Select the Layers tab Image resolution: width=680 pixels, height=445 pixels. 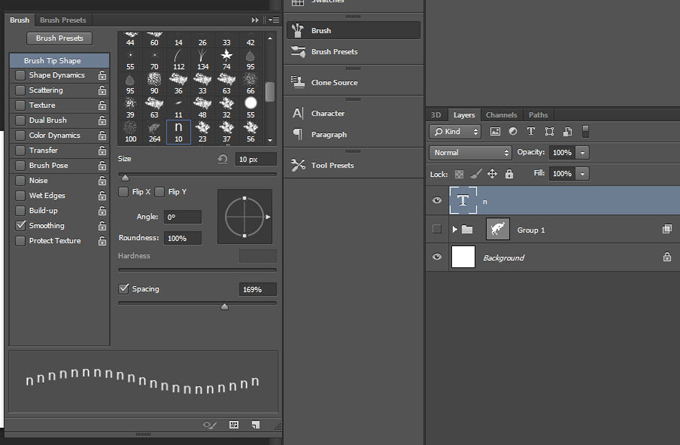click(464, 115)
